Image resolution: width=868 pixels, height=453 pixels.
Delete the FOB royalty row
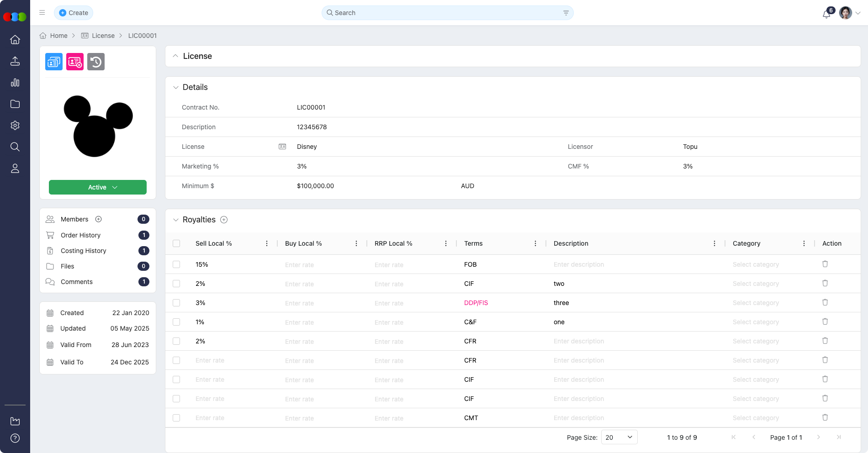point(825,264)
